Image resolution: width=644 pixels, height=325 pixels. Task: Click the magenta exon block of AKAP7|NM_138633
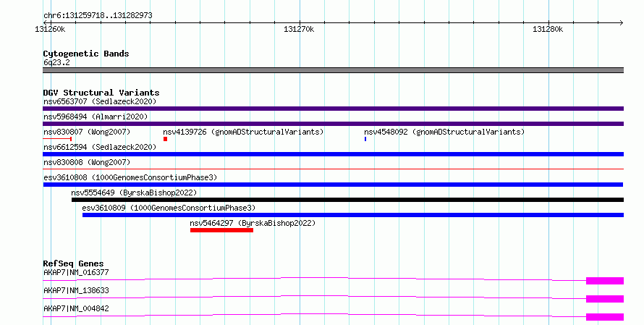point(605,299)
